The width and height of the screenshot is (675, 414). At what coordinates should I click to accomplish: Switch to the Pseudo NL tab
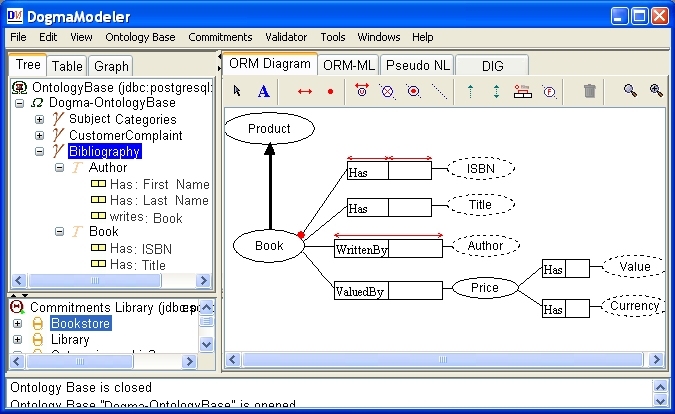point(418,65)
